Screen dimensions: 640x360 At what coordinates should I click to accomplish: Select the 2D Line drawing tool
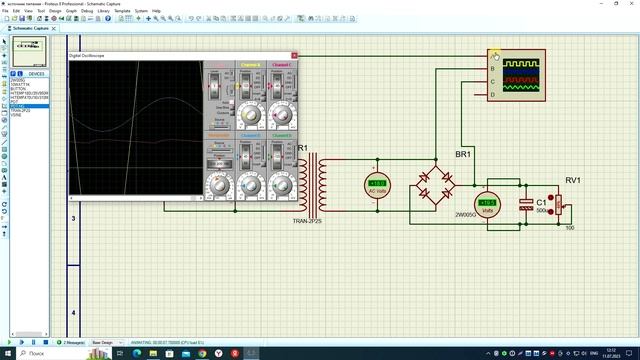coord(4,142)
